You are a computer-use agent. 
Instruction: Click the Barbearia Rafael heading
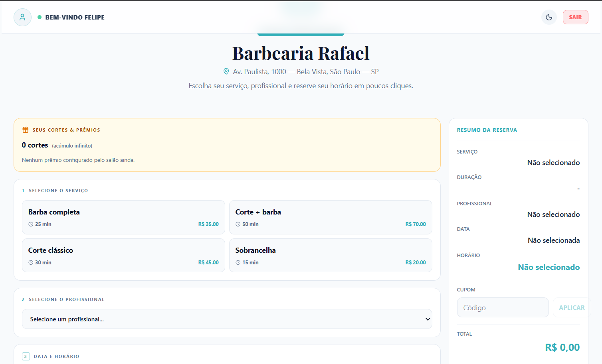[301, 53]
